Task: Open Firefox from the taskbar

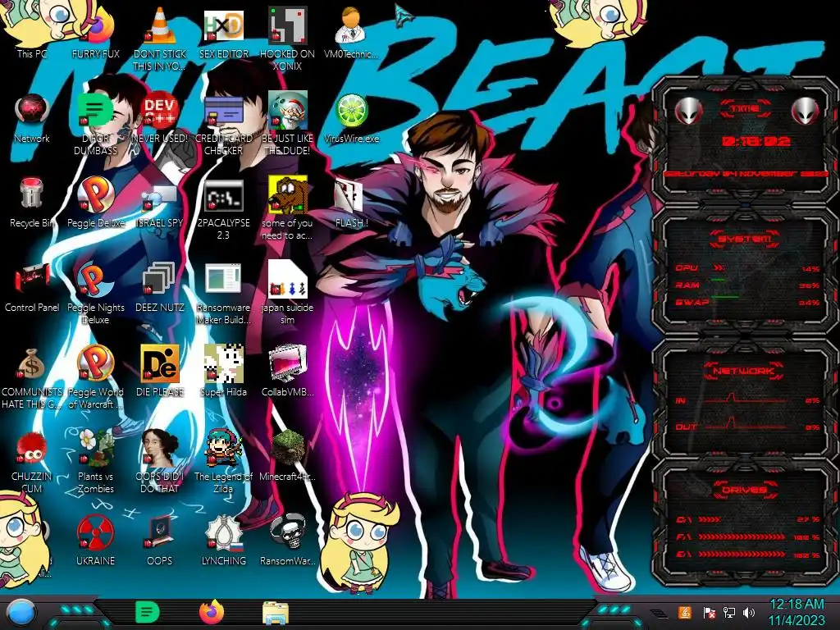Action: pos(212,612)
